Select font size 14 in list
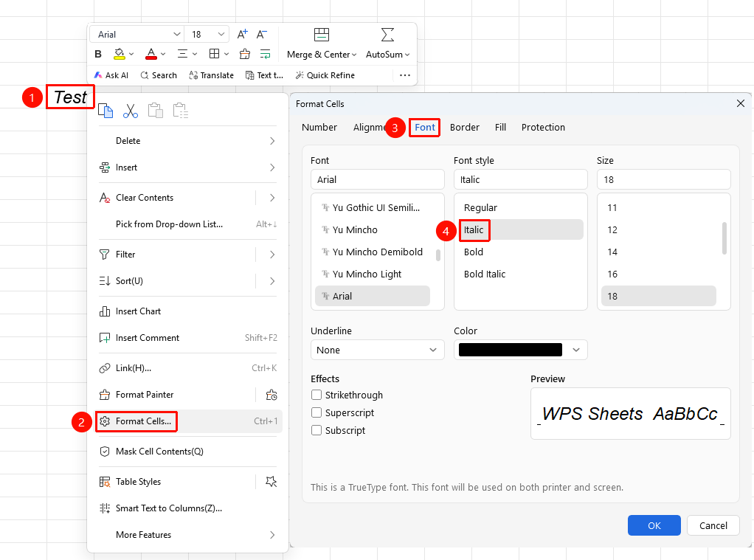The width and height of the screenshot is (754, 560). click(612, 252)
